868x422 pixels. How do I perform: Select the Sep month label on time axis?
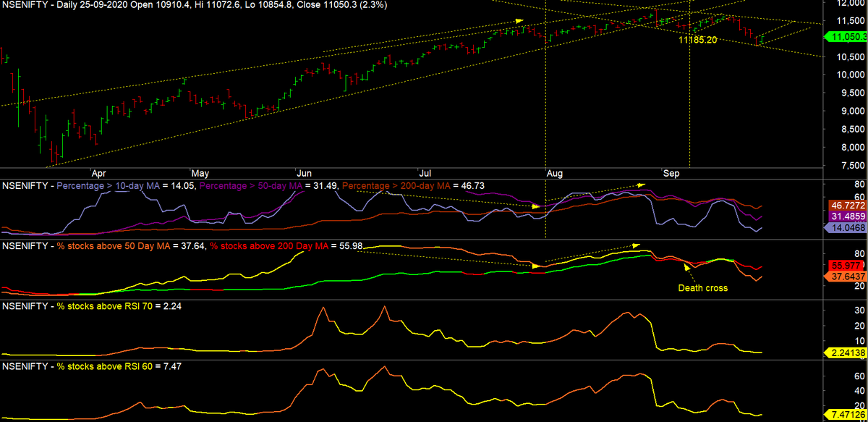672,174
